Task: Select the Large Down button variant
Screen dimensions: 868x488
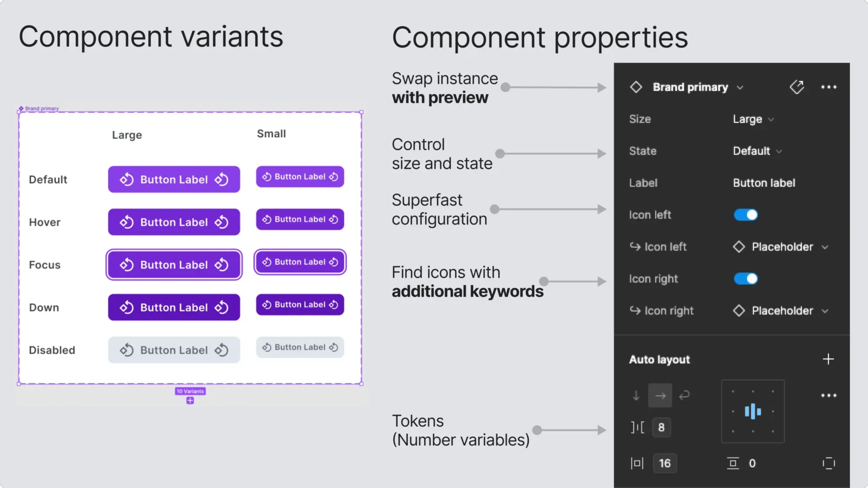Action: coord(174,307)
